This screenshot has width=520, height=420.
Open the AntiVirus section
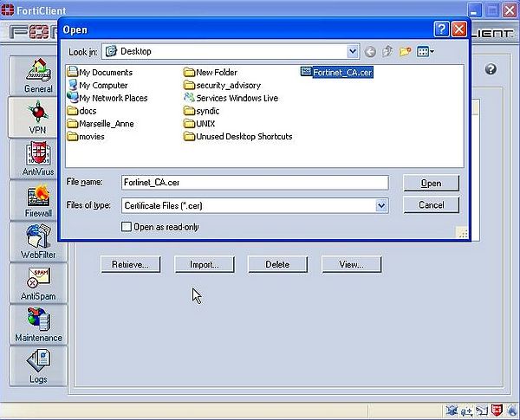38,158
